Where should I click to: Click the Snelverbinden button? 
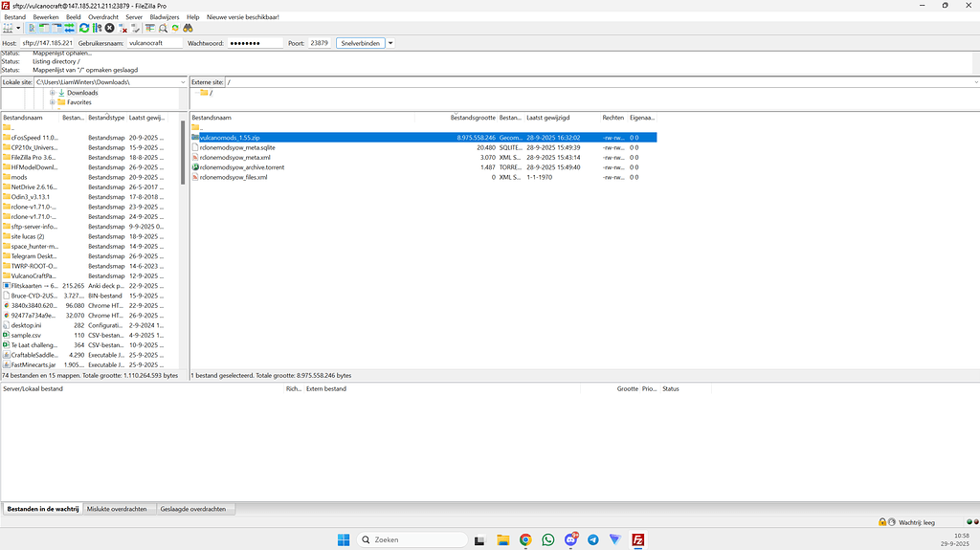(360, 43)
